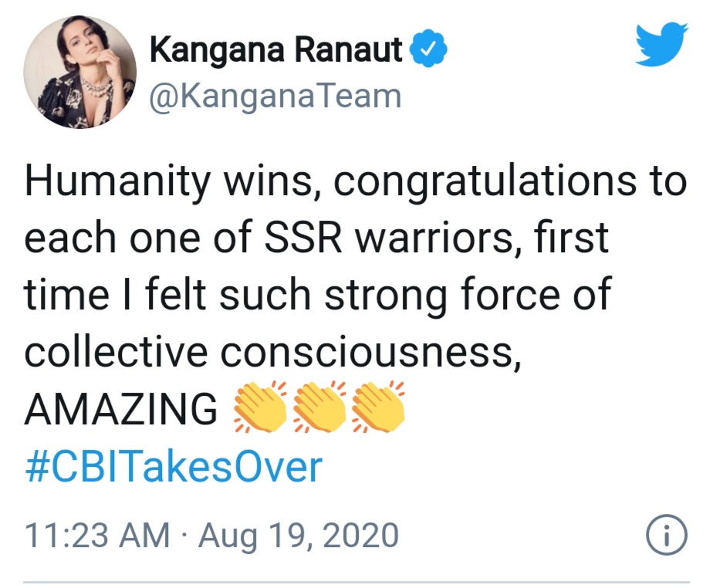The image size is (713, 588).
Task: Click the word "congratulations"
Action: pos(485,182)
